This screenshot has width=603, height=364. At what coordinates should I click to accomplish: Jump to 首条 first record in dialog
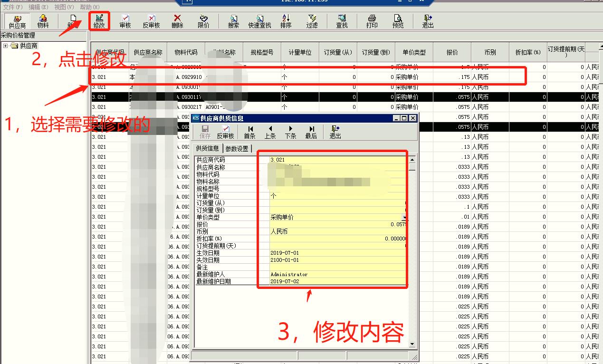pos(250,131)
